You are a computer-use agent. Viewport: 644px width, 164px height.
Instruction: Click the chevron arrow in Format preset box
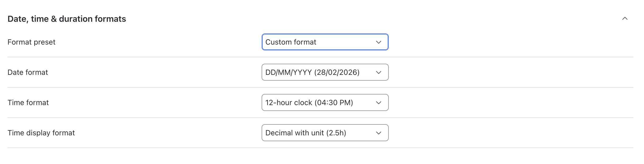[x=379, y=42]
